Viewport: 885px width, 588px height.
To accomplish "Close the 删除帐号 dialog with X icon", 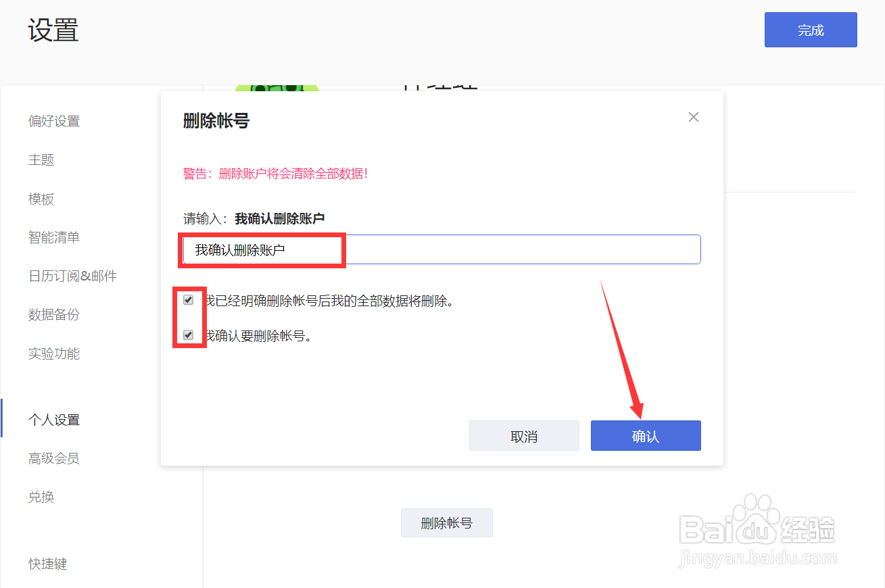I will [693, 117].
